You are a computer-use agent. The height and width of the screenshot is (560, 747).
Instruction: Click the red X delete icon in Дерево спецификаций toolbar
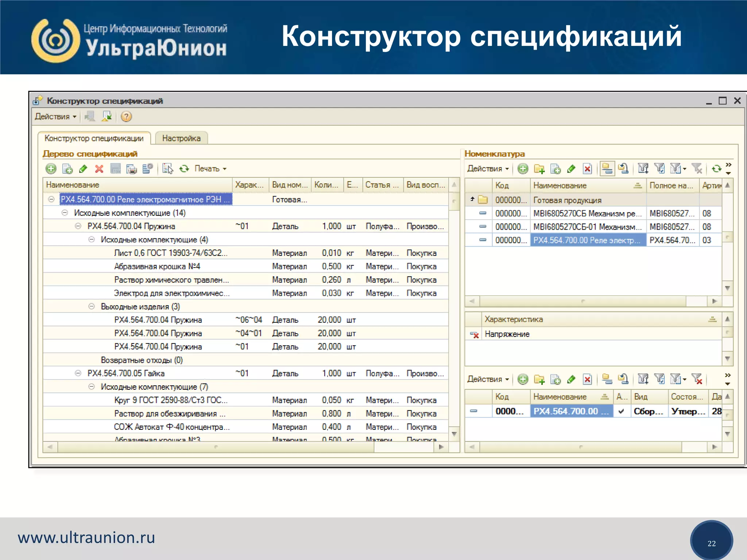pos(99,169)
